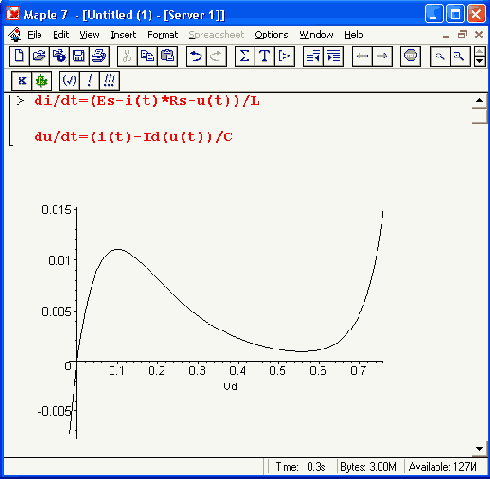Open the Options menu
The image size is (490, 479).
(x=271, y=35)
